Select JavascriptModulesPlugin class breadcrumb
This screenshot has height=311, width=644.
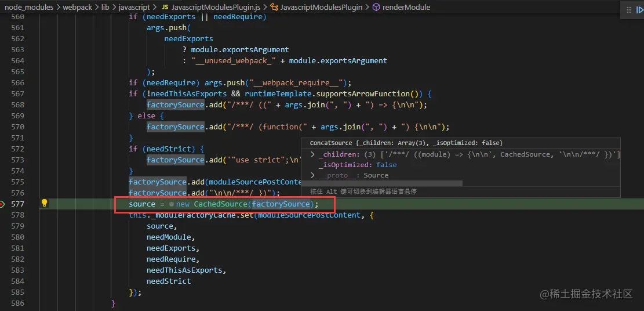[321, 8]
